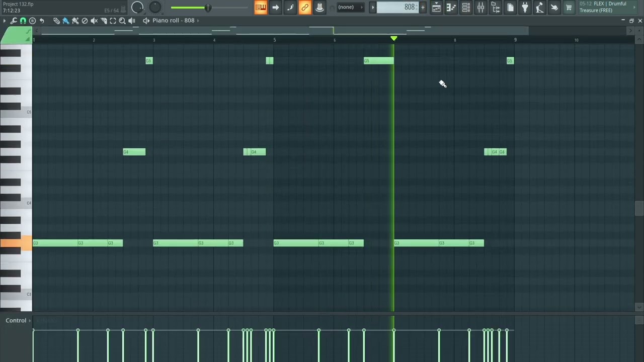This screenshot has height=362, width=644.
Task: Click the highlighted orange G3 piano key
Action: 16,243
